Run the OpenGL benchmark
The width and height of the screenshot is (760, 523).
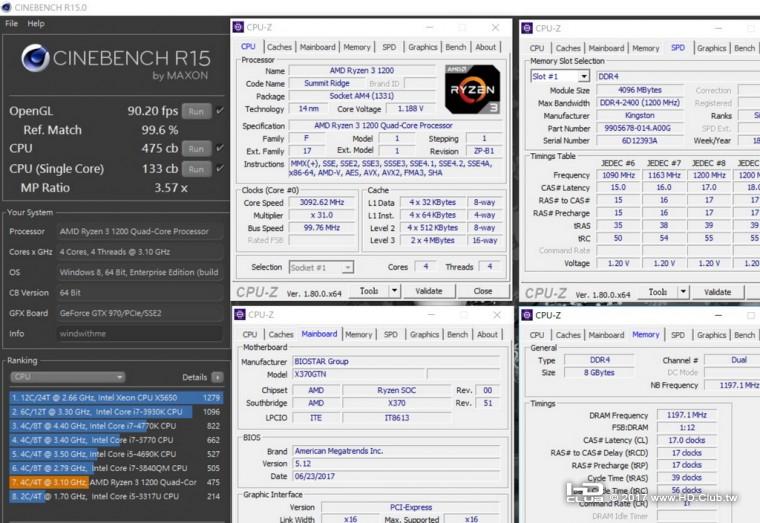(196, 111)
